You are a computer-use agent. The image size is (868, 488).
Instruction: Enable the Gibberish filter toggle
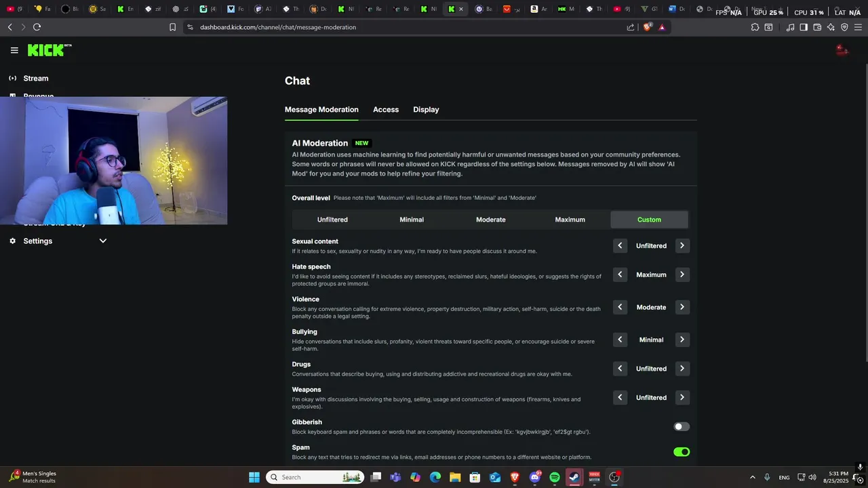(x=682, y=426)
